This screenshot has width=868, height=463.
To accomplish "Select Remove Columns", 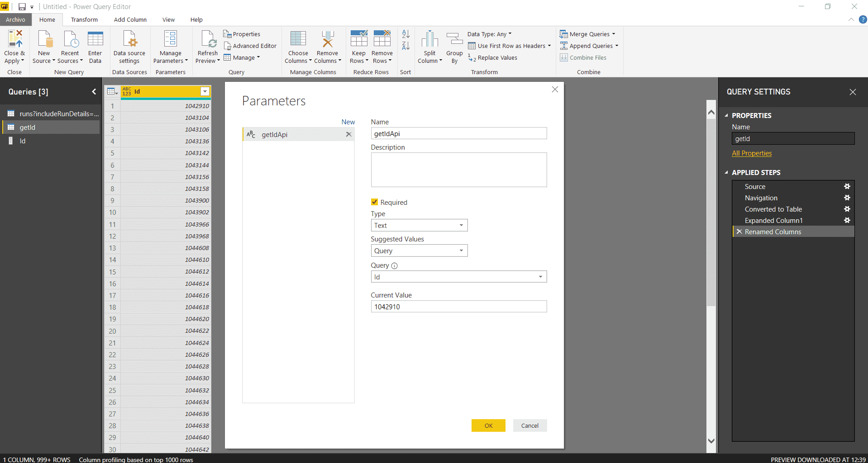I will pyautogui.click(x=327, y=46).
